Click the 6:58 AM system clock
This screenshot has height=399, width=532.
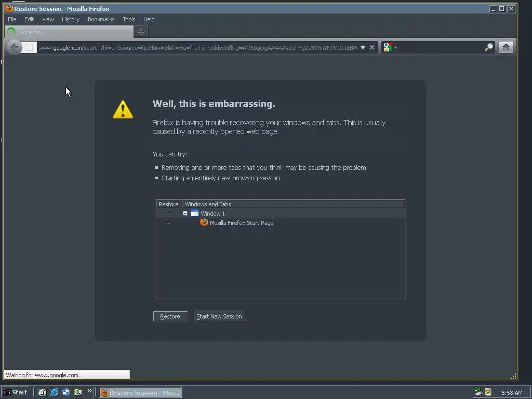tap(512, 393)
